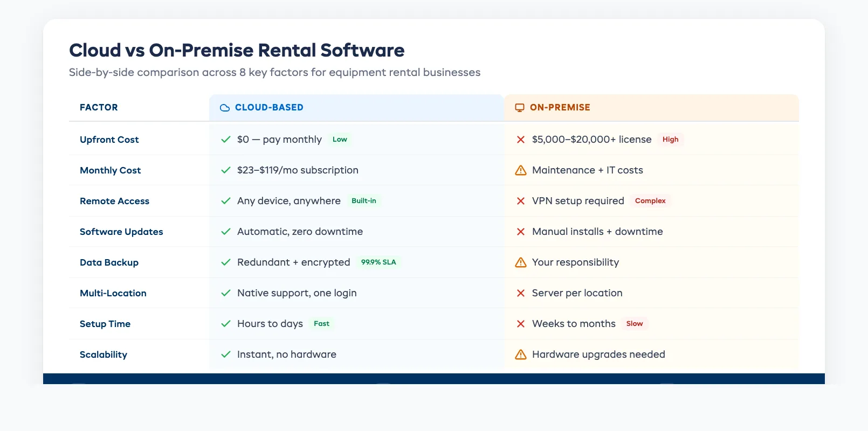This screenshot has width=868, height=431.
Task: Click the Scalability row label
Action: coord(104,354)
